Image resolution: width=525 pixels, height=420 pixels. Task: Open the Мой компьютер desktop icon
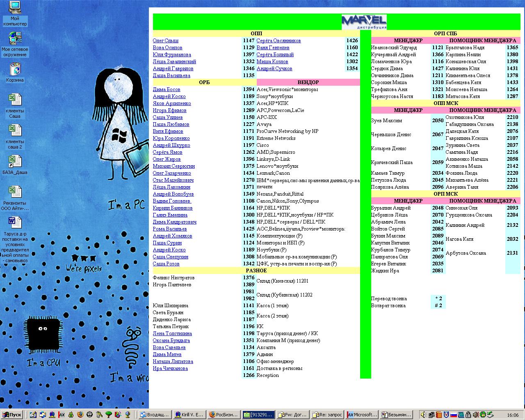tap(15, 8)
